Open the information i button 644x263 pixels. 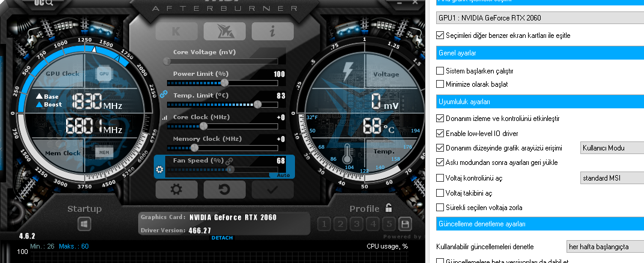click(272, 31)
